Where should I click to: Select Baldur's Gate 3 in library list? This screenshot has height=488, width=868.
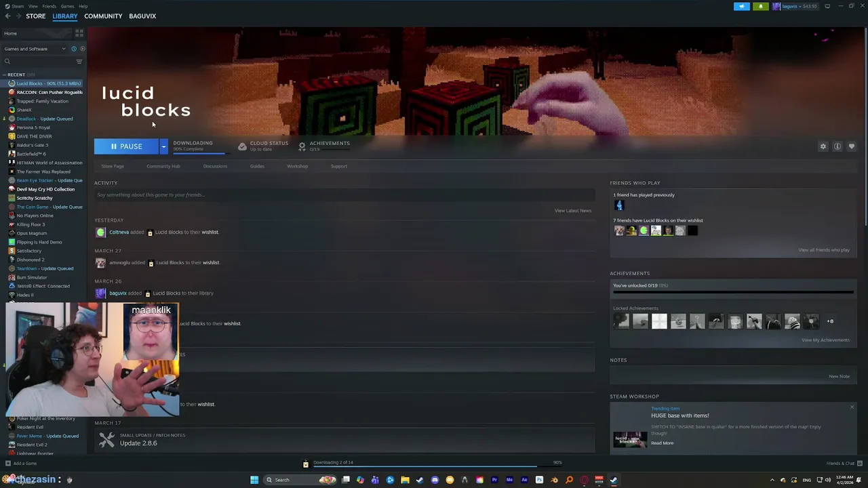[x=32, y=145]
